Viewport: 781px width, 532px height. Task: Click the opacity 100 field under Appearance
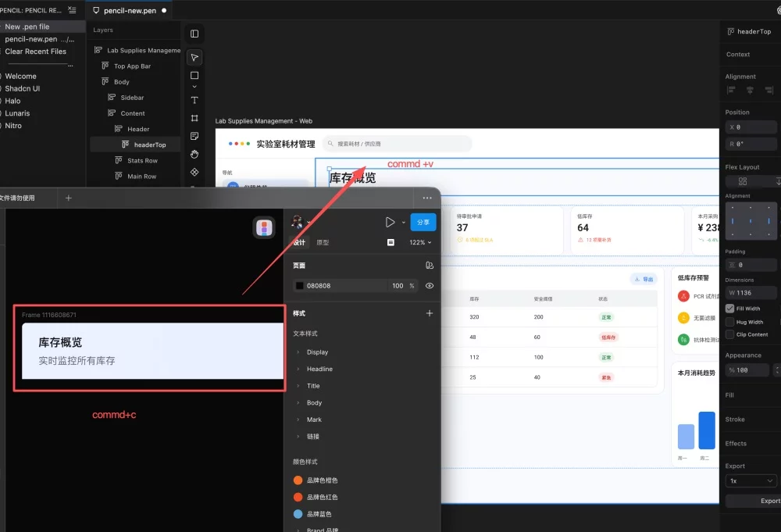coord(747,370)
